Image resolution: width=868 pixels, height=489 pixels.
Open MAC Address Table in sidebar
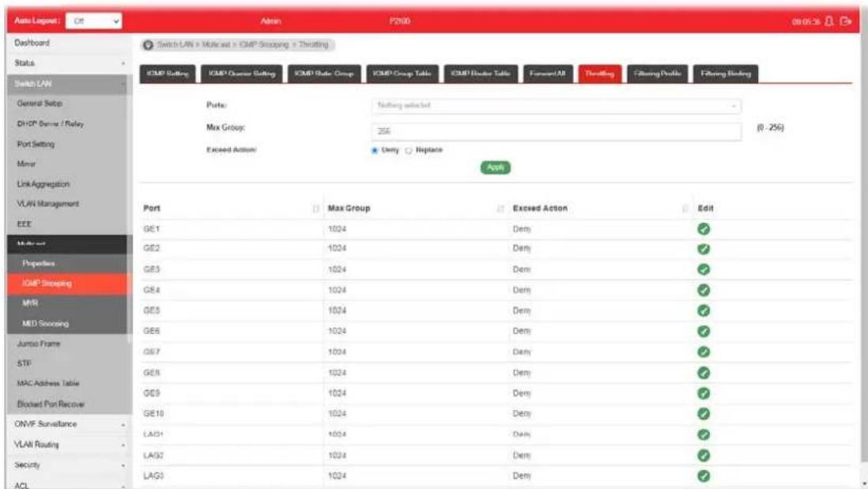point(48,384)
